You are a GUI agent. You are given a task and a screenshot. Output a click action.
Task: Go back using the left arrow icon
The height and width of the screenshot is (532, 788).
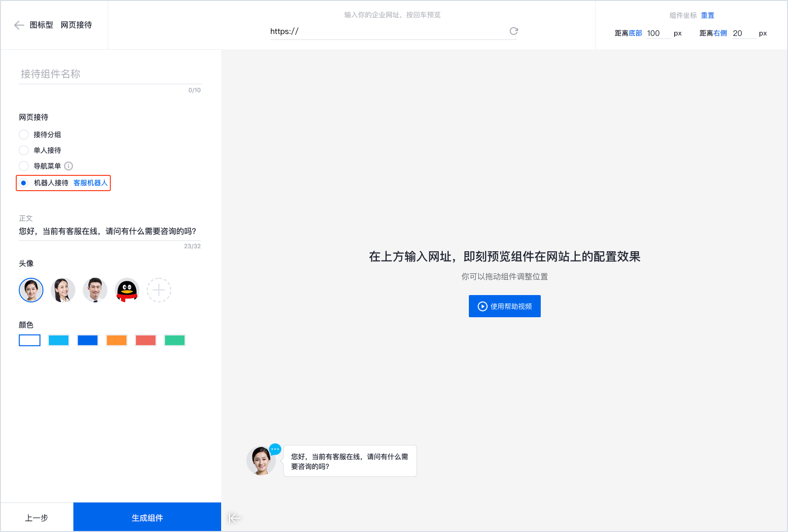tap(19, 25)
